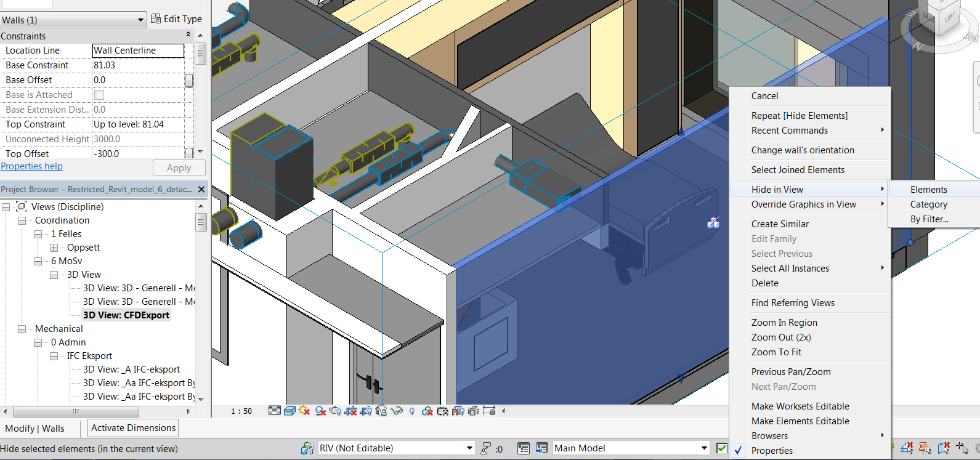Click the Top Offset value field
This screenshot has width=980, height=460.
tap(138, 153)
